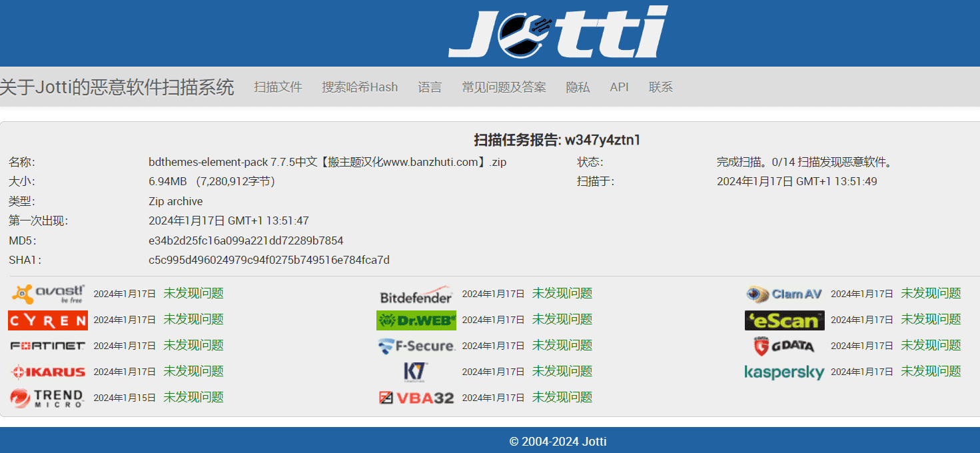Click the K7 scanner logo

[x=416, y=372]
